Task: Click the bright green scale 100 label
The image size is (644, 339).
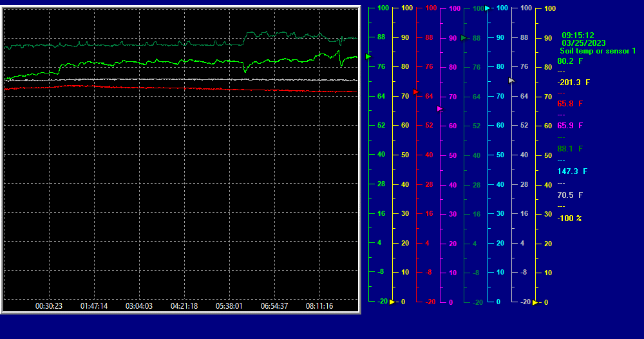Action: [383, 8]
